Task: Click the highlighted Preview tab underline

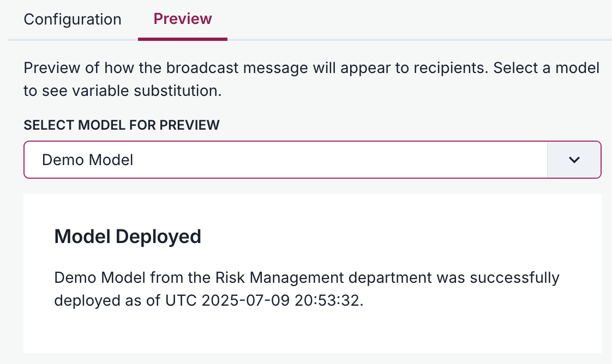Action: pos(182,38)
